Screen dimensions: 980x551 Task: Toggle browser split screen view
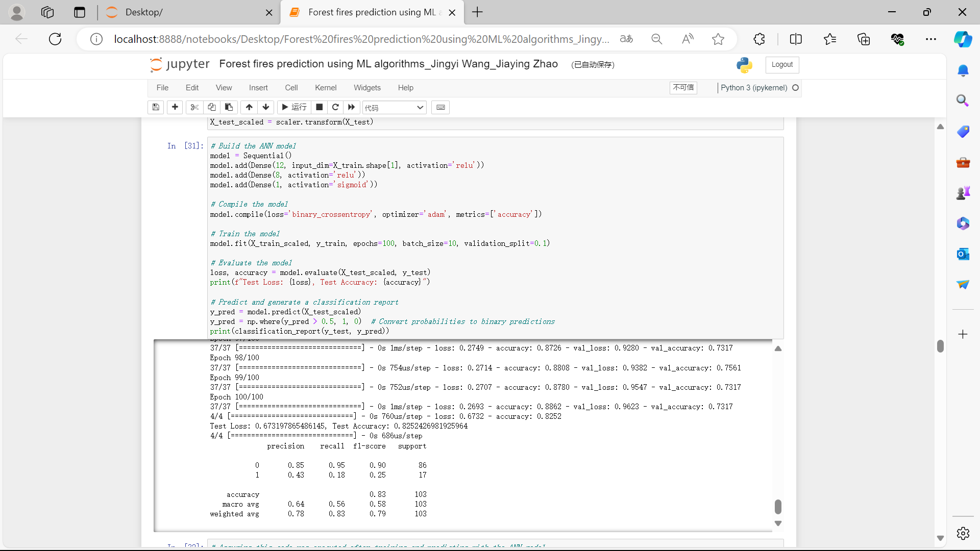click(796, 39)
